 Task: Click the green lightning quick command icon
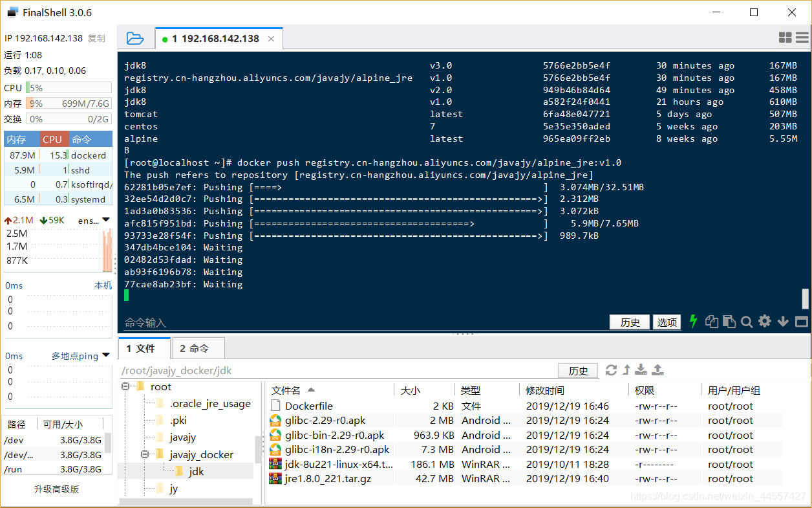(x=694, y=321)
